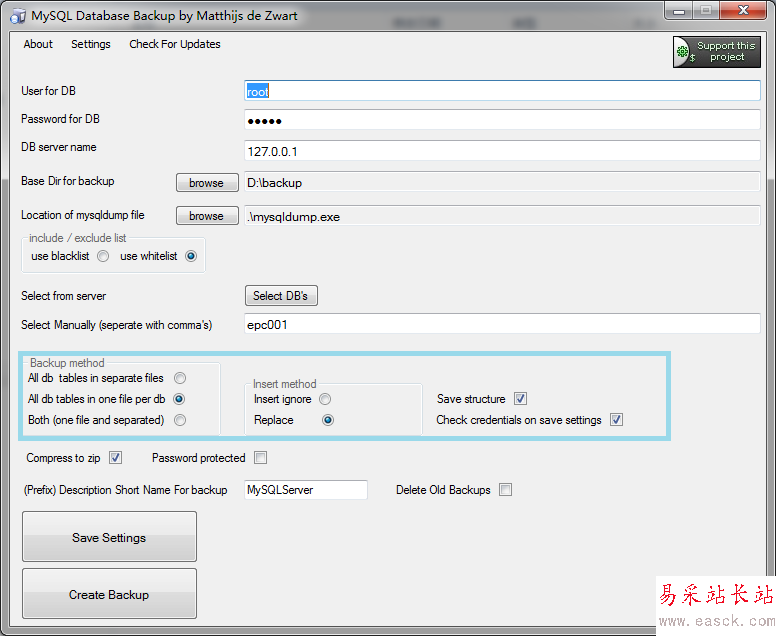Choose All db tables in one file per db
The height and width of the screenshot is (636, 776).
(x=179, y=399)
